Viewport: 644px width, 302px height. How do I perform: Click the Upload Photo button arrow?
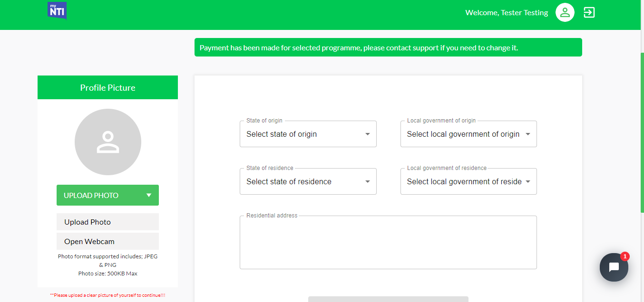pyautogui.click(x=149, y=195)
